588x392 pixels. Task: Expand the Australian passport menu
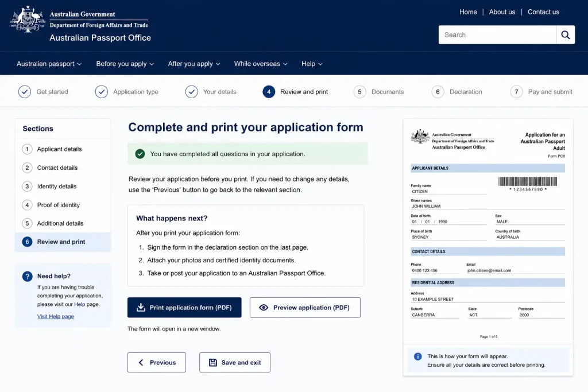click(49, 64)
